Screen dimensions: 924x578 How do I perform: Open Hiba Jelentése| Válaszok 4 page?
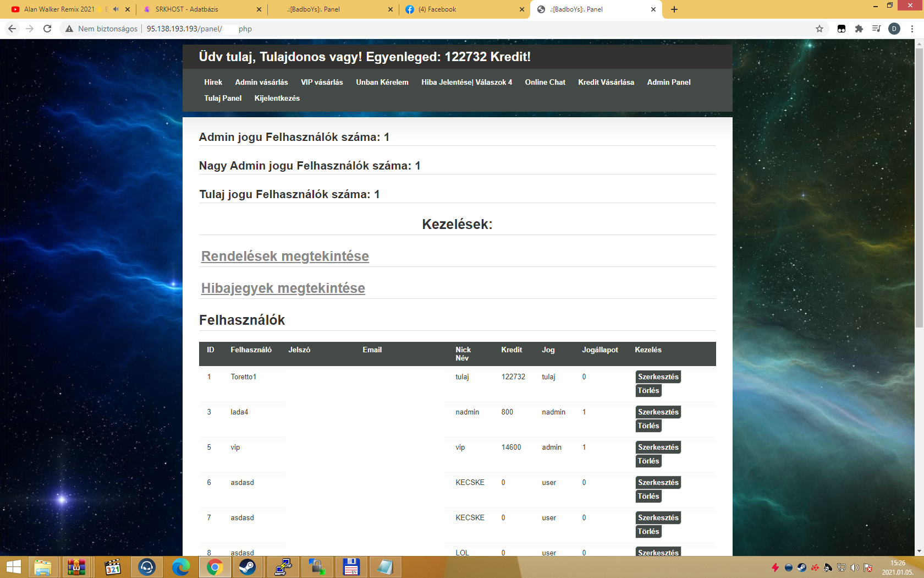pos(467,82)
